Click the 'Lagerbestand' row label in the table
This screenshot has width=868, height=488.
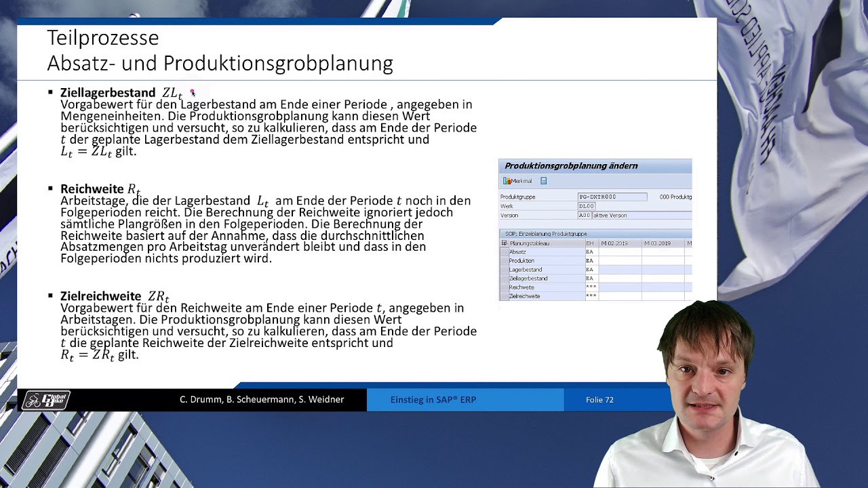526,270
